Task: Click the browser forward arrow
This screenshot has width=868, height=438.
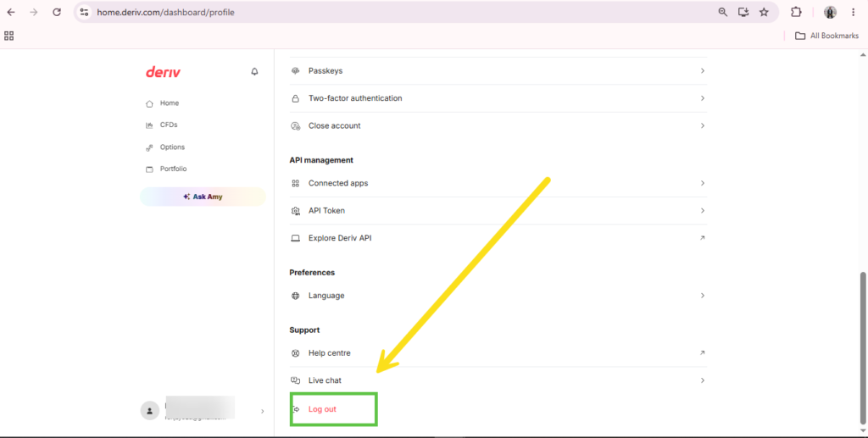Action: coord(34,12)
